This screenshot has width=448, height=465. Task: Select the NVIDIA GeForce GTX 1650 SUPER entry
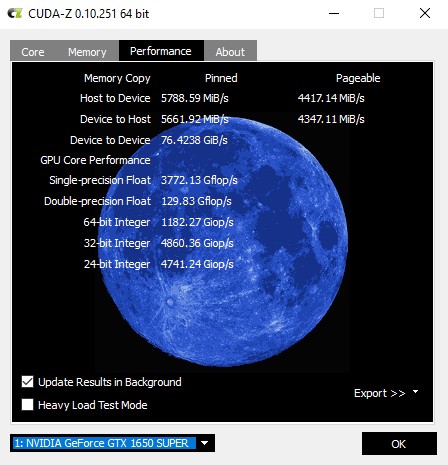click(104, 443)
